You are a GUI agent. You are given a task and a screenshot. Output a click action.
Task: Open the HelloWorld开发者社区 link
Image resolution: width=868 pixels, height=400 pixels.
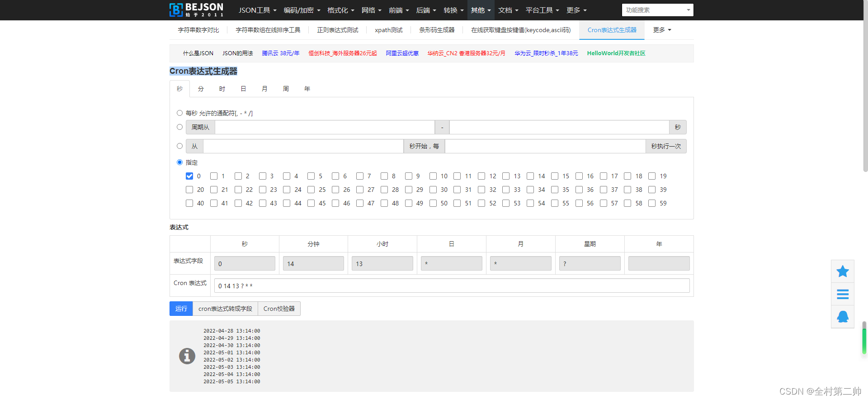click(616, 53)
